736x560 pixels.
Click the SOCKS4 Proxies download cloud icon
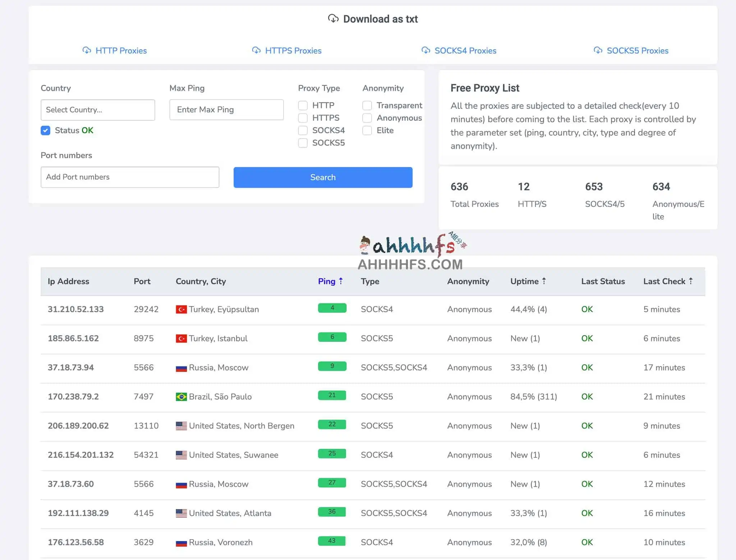point(426,50)
